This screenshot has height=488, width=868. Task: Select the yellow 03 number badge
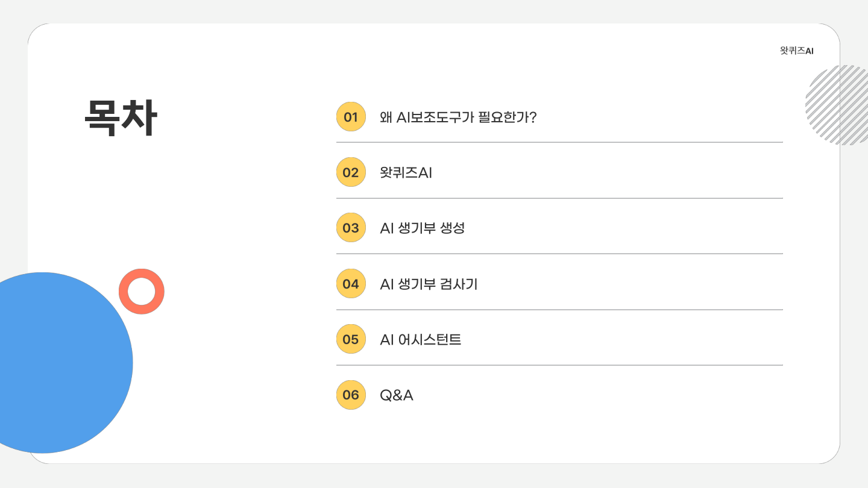(x=351, y=228)
